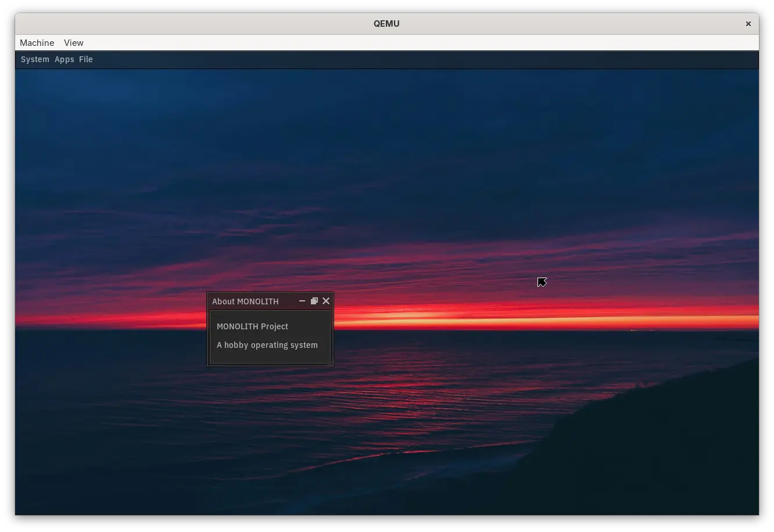Click the resize grip of the About window

click(331, 364)
